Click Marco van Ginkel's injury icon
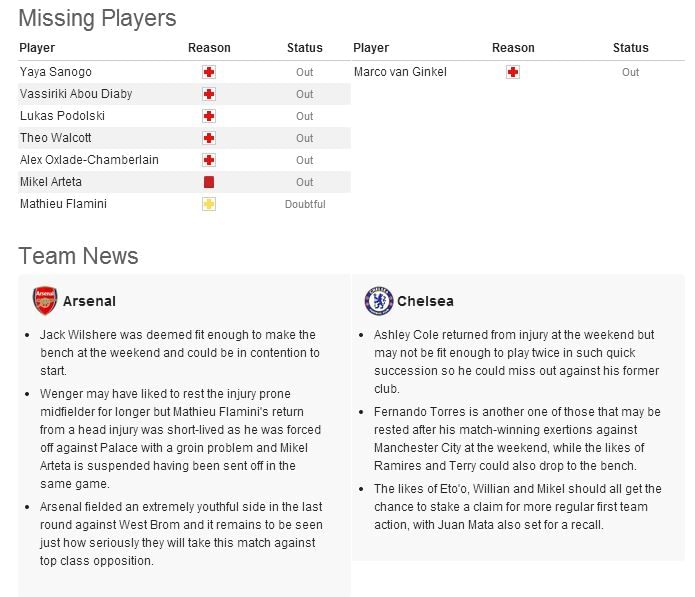 pyautogui.click(x=513, y=72)
